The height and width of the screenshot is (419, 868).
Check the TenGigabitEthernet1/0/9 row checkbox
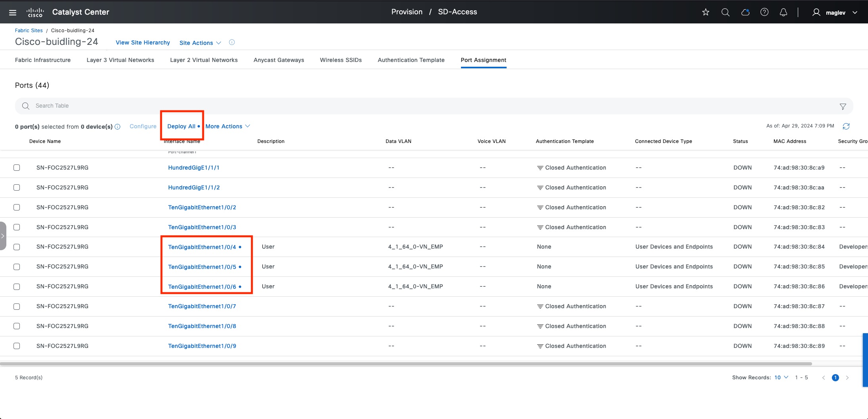coord(17,346)
